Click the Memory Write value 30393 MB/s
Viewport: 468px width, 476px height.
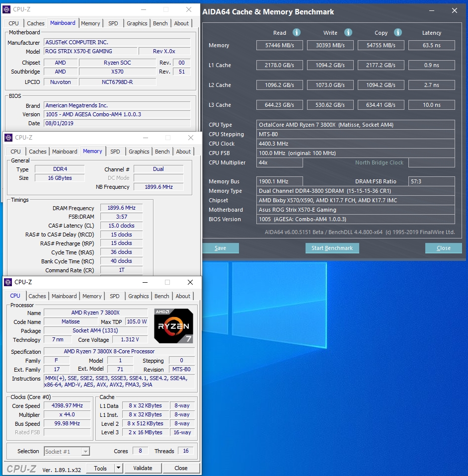point(330,45)
